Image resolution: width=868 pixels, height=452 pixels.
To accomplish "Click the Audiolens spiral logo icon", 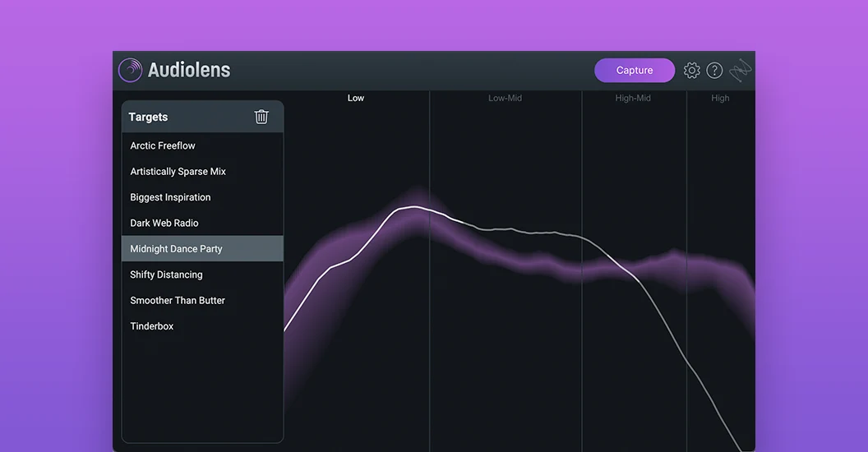I will click(x=130, y=70).
